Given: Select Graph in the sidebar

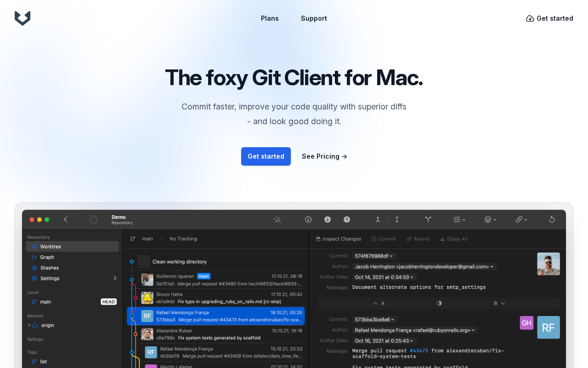Looking at the screenshot, I should click(73, 257).
